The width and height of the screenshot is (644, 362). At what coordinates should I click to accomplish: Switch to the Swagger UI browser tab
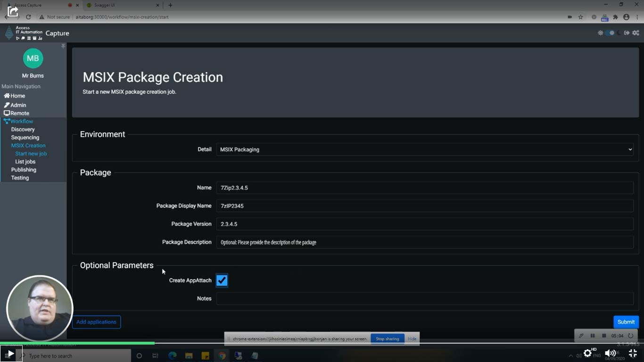tap(118, 5)
